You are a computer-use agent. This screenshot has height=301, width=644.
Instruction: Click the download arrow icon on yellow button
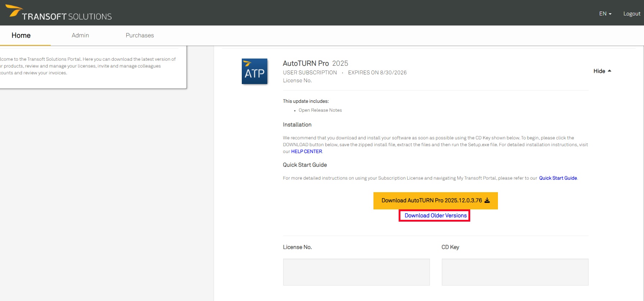click(x=487, y=200)
